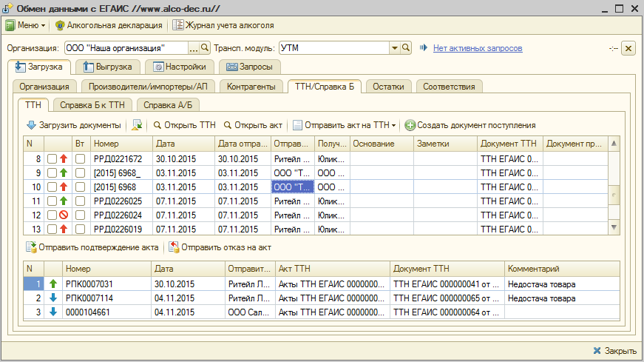Click the Нет активных запросов link
The width and height of the screenshot is (644, 362).
477,48
